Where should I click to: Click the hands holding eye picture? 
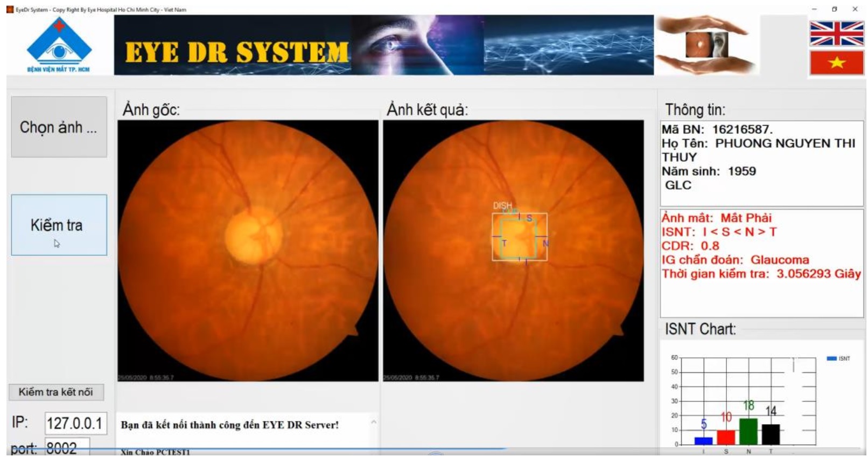[706, 45]
